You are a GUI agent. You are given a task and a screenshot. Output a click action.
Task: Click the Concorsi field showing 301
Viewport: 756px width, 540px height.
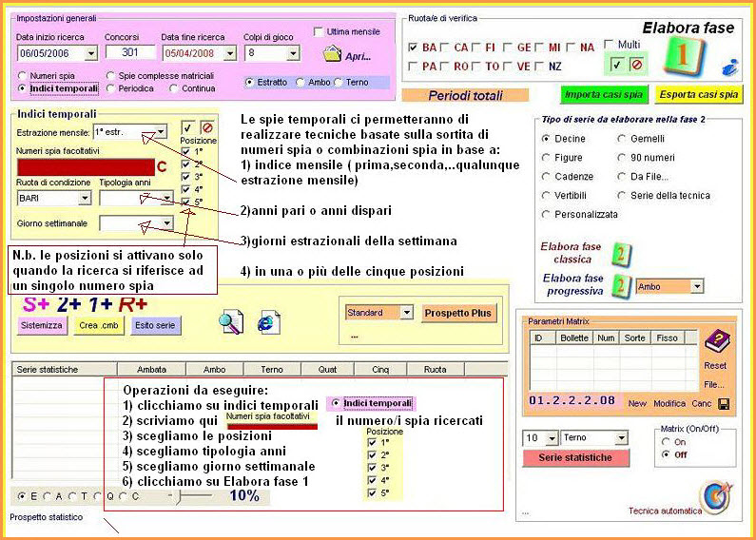pos(130,52)
